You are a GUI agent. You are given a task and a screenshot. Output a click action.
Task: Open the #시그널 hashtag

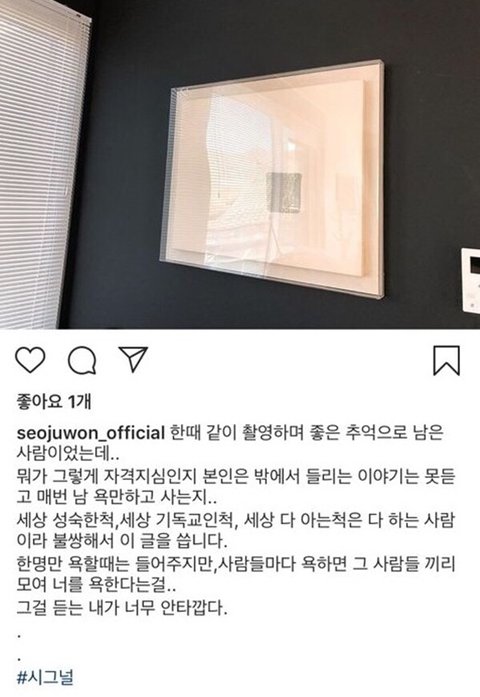pyautogui.click(x=45, y=677)
